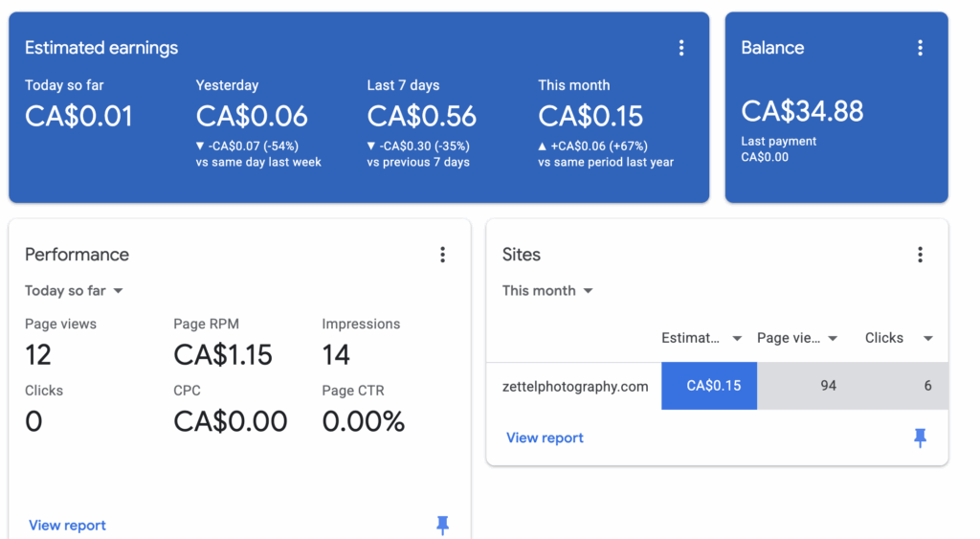Open the Sites card more options menu
The width and height of the screenshot is (980, 539).
point(920,255)
